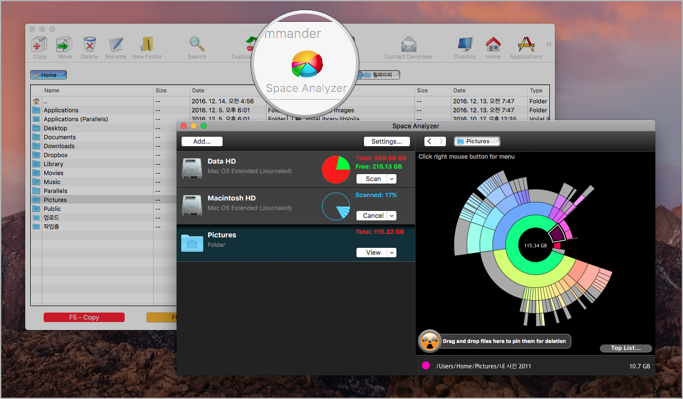The height and width of the screenshot is (399, 683).
Task: Show more toolbar items via chevron
Action: click(548, 44)
